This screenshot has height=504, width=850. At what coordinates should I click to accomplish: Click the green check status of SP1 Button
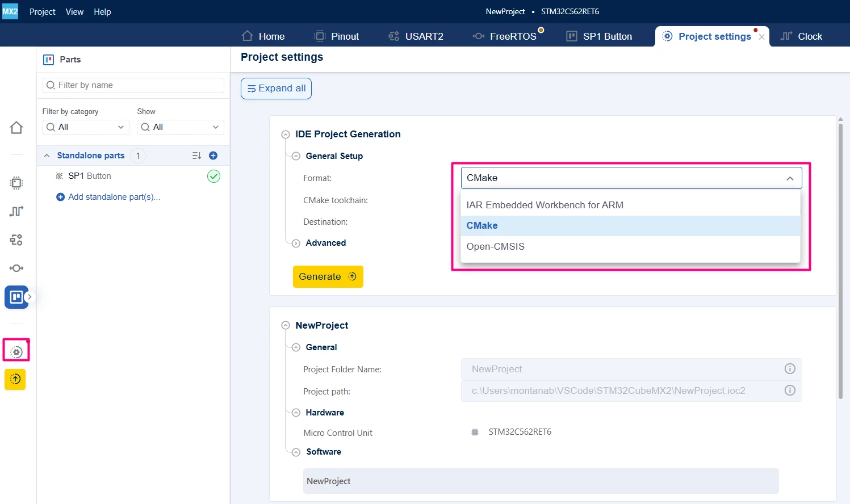213,177
